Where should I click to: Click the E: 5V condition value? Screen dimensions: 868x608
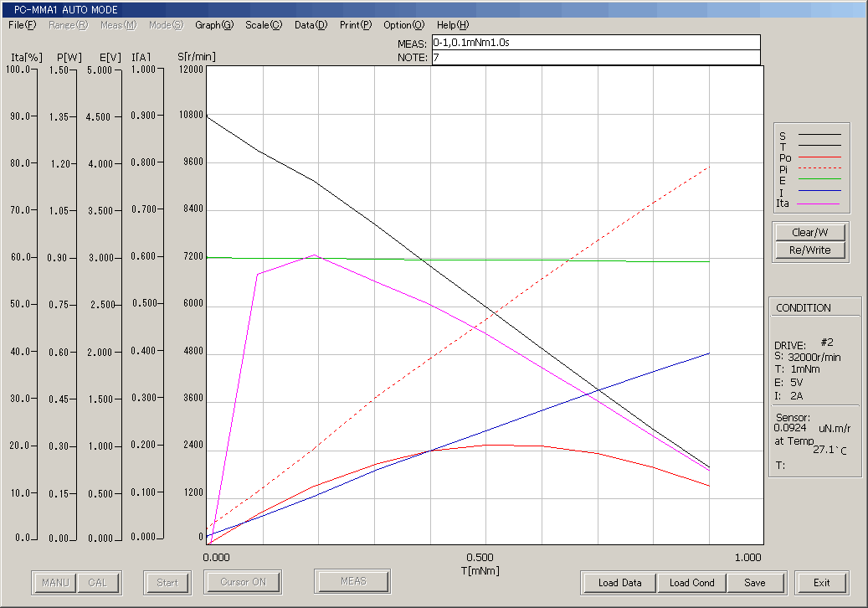pyautogui.click(x=788, y=383)
